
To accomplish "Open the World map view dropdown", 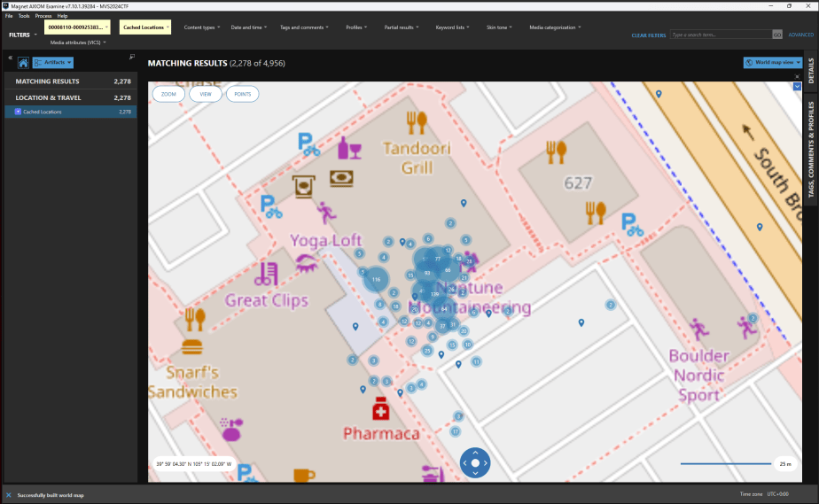I will click(x=773, y=63).
